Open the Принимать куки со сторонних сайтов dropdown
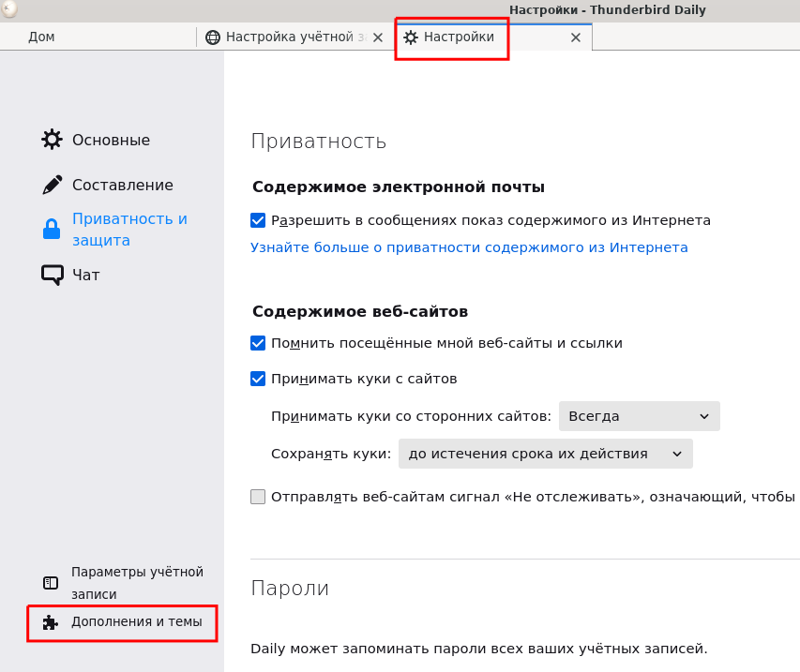800x672 pixels. [x=639, y=415]
